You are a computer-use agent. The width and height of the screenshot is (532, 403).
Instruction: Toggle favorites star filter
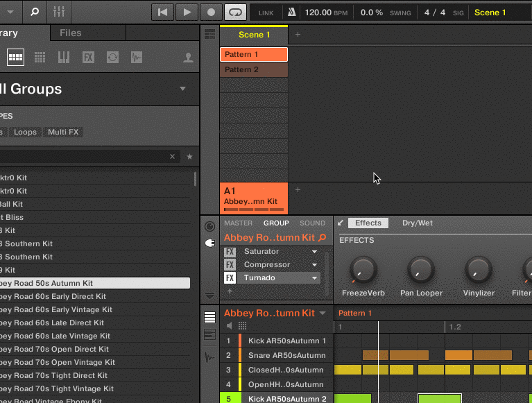[x=189, y=156]
